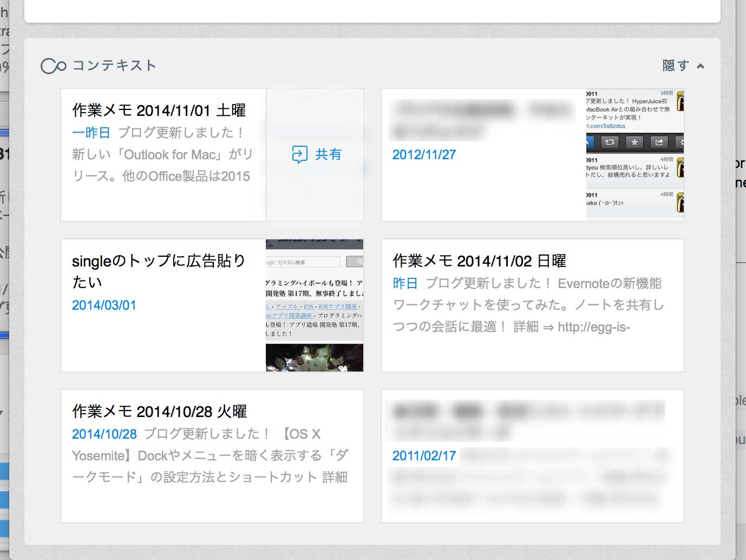Click the retweet icon in the tweet thumbnail

coord(610,142)
